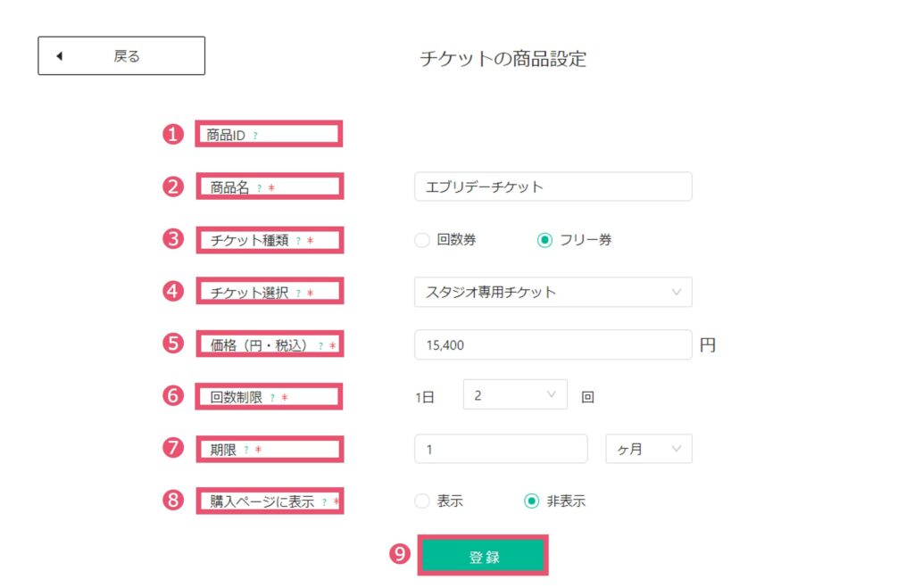Click help icon beside 購入ページに表示
Viewport: 914px width, 588px height.
pyautogui.click(x=324, y=501)
